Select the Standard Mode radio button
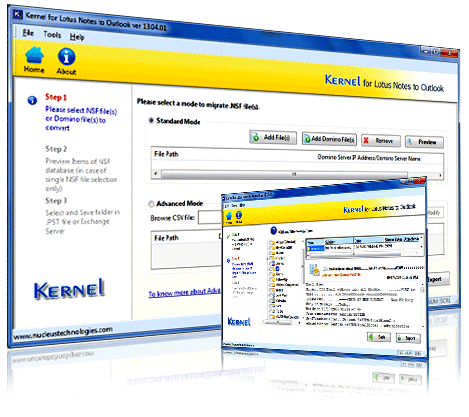The height and width of the screenshot is (417, 469). [151, 120]
